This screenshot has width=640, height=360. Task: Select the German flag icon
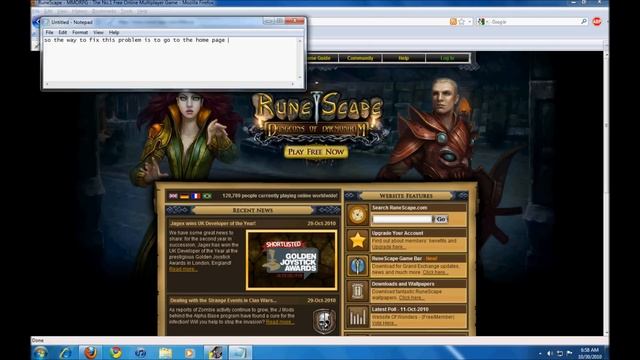click(x=184, y=196)
